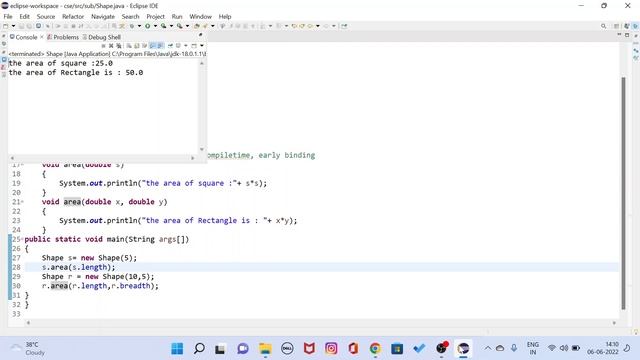Image resolution: width=640 pixels, height=360 pixels.
Task: Click the Eclipse icon in taskbar
Action: pos(463,349)
